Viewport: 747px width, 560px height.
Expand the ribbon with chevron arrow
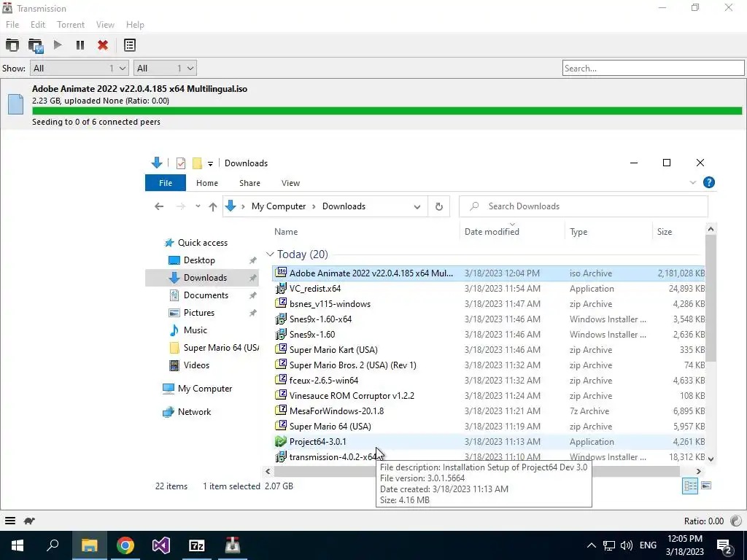(x=693, y=183)
